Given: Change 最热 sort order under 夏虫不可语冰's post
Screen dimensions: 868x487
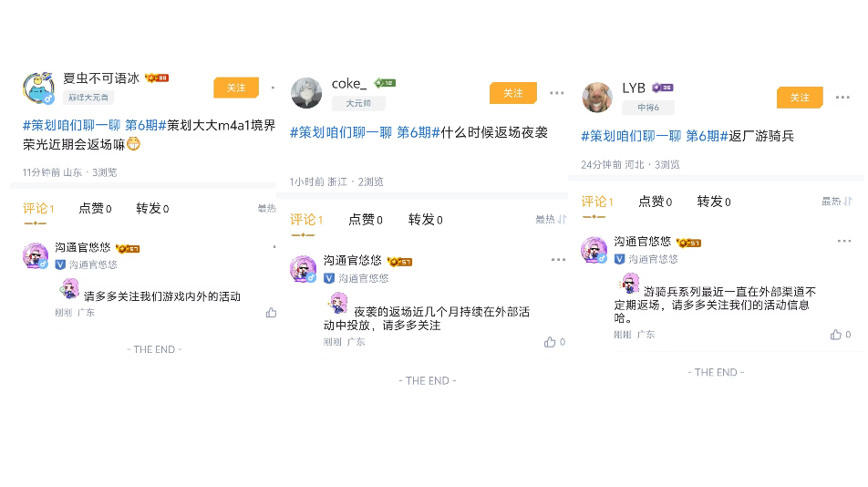Looking at the screenshot, I should [x=267, y=208].
